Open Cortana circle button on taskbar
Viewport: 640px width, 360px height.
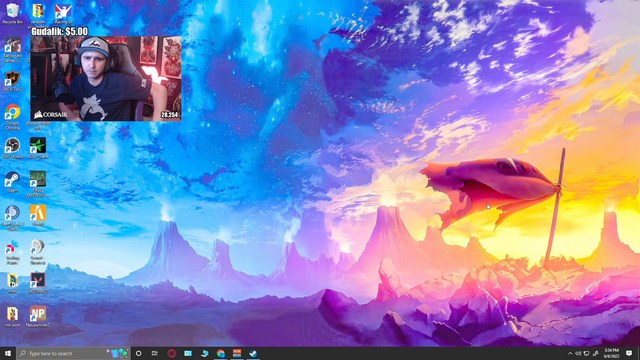point(138,353)
